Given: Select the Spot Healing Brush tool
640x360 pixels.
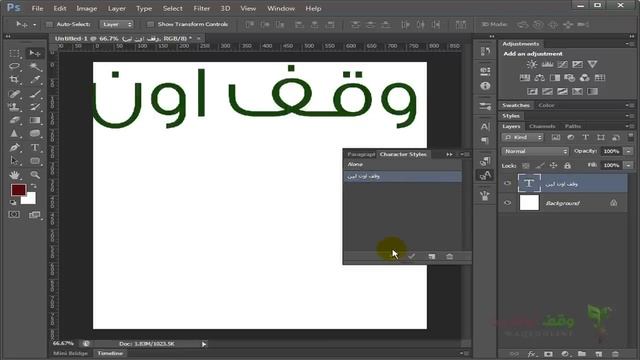Looking at the screenshot, I should click(x=15, y=94).
